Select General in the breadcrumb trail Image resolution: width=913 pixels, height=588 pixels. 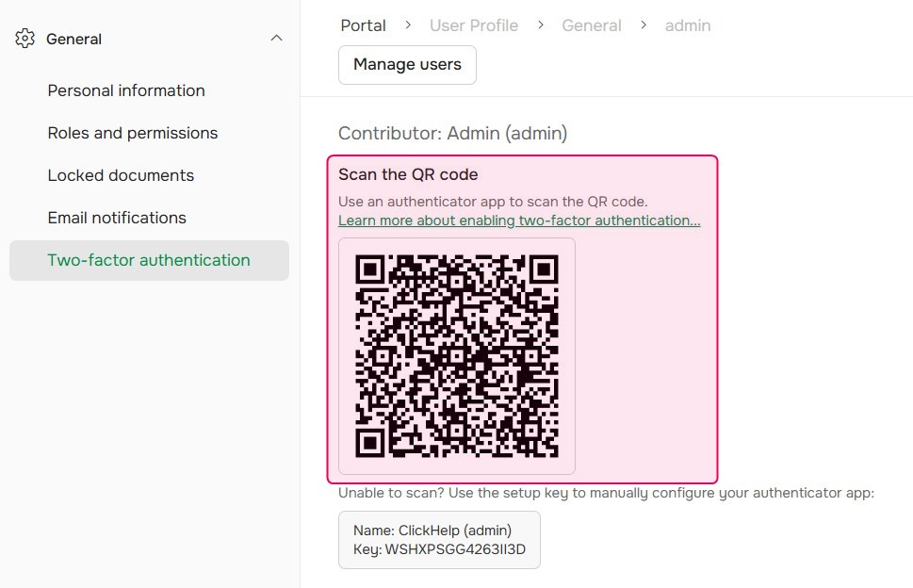pyautogui.click(x=591, y=25)
